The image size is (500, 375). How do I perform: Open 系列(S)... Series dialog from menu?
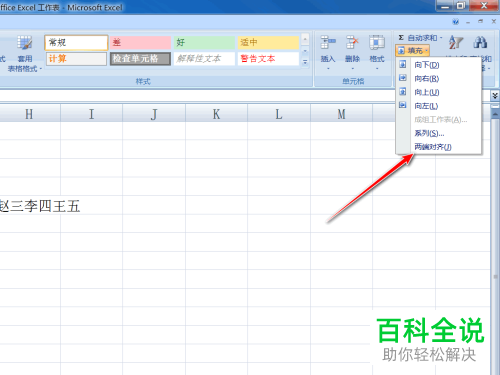pyautogui.click(x=439, y=133)
